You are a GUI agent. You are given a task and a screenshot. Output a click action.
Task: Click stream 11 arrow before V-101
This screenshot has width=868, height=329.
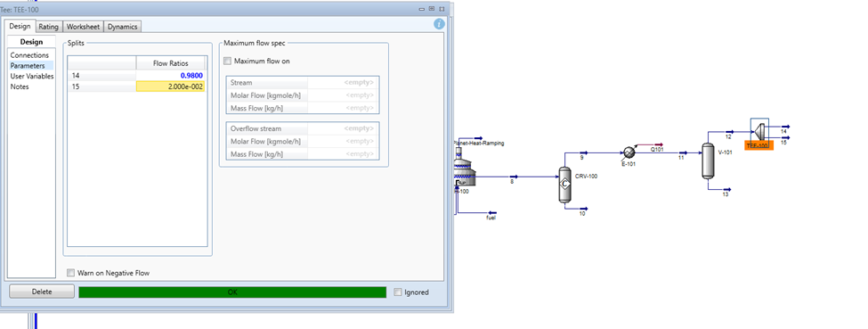[683, 152]
